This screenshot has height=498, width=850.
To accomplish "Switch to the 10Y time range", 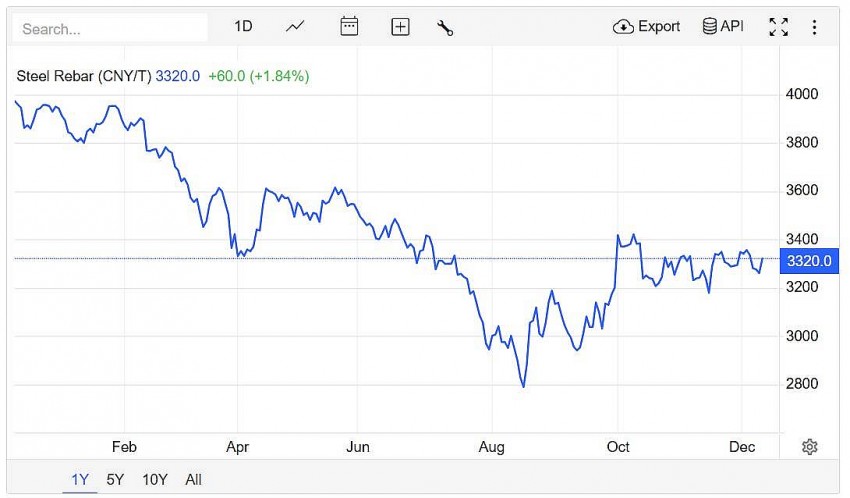I will point(155,480).
